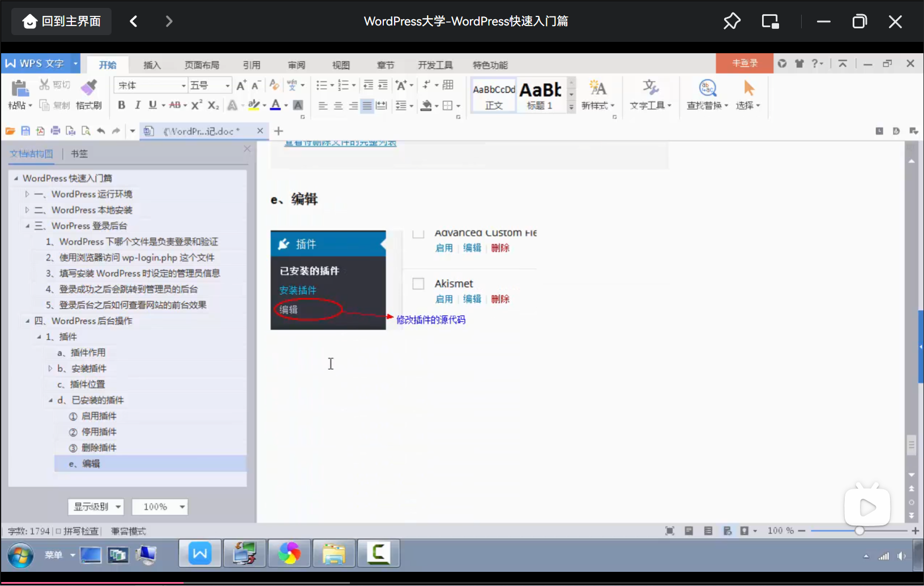Screen dimensions: 924x586
Task: Adjust the zoom slider handle in status bar
Action: [x=859, y=531]
